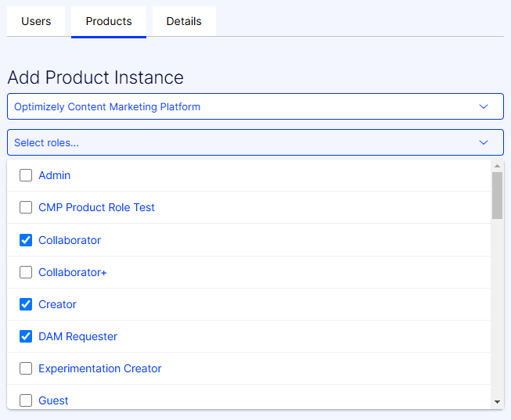This screenshot has height=420, width=511.
Task: Open the Details tab
Action: pyautogui.click(x=184, y=21)
